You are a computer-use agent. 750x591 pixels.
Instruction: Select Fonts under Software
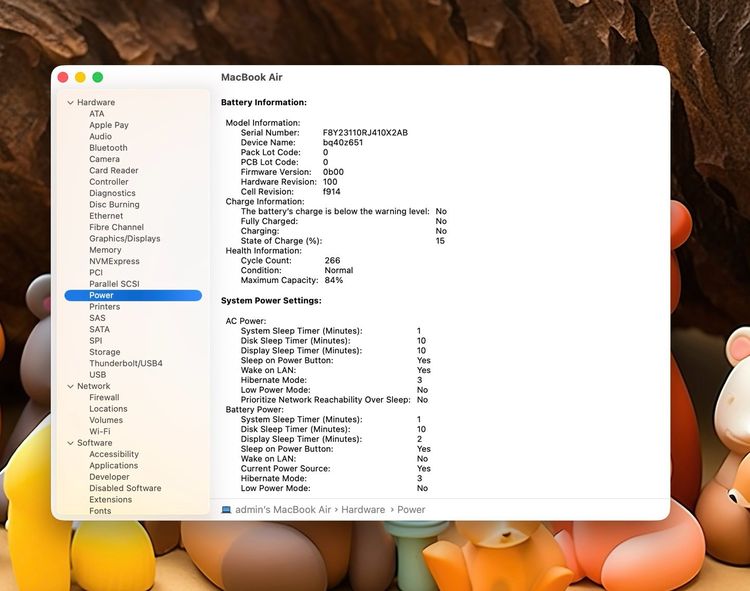pos(100,511)
